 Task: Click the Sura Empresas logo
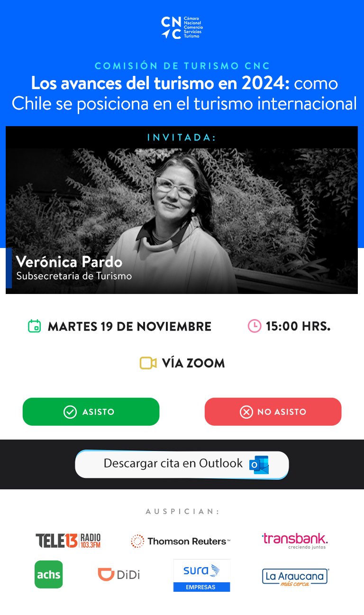[x=201, y=575]
